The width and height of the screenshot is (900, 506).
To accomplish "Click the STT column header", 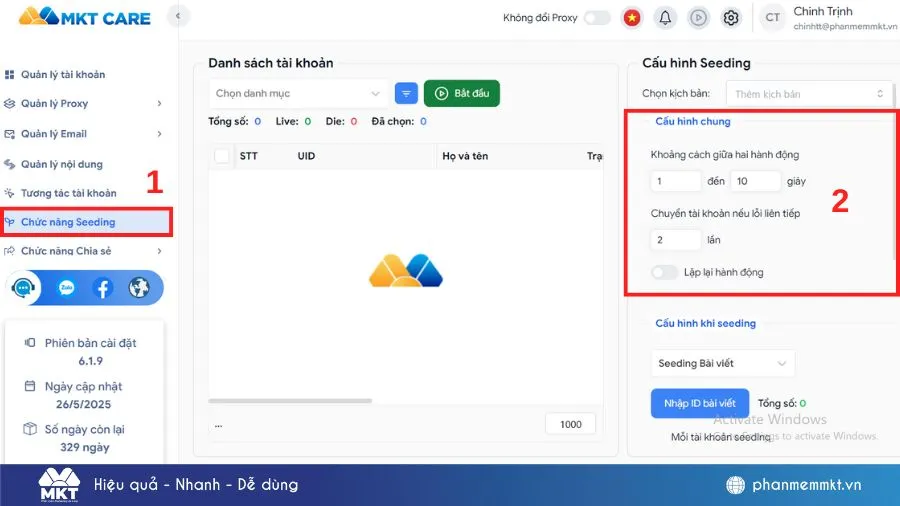I will tap(249, 156).
